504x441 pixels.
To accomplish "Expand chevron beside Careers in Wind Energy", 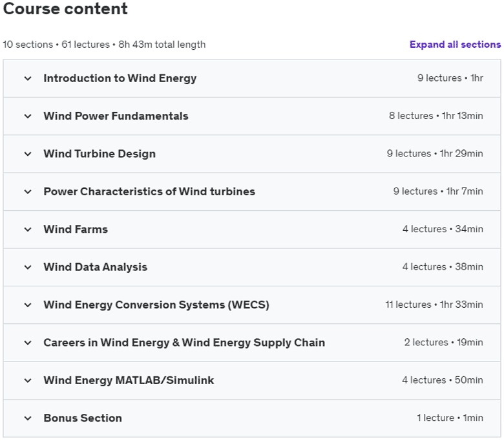I will pyautogui.click(x=28, y=343).
